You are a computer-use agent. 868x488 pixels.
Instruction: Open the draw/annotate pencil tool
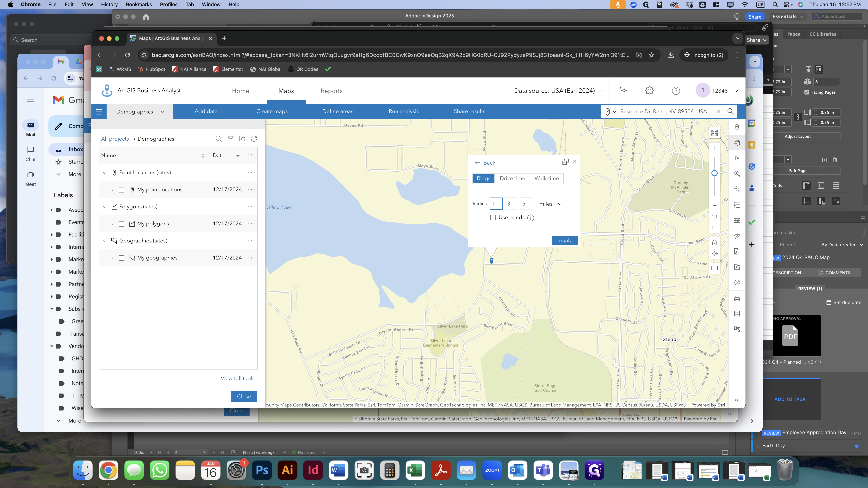(x=737, y=236)
